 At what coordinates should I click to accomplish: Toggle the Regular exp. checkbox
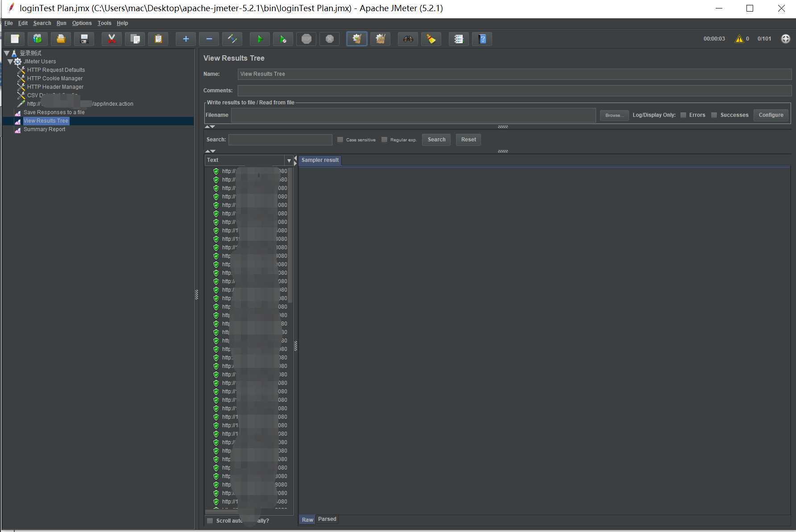384,140
